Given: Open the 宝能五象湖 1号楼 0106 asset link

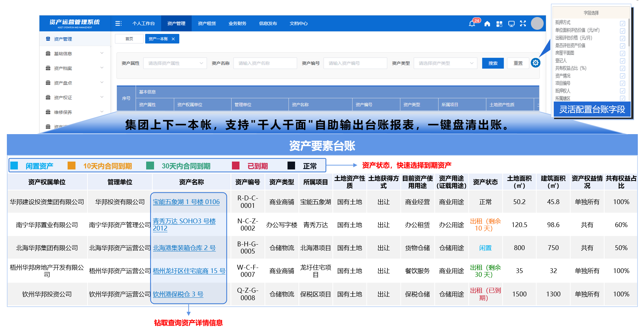Looking at the screenshot, I should 186,202.
